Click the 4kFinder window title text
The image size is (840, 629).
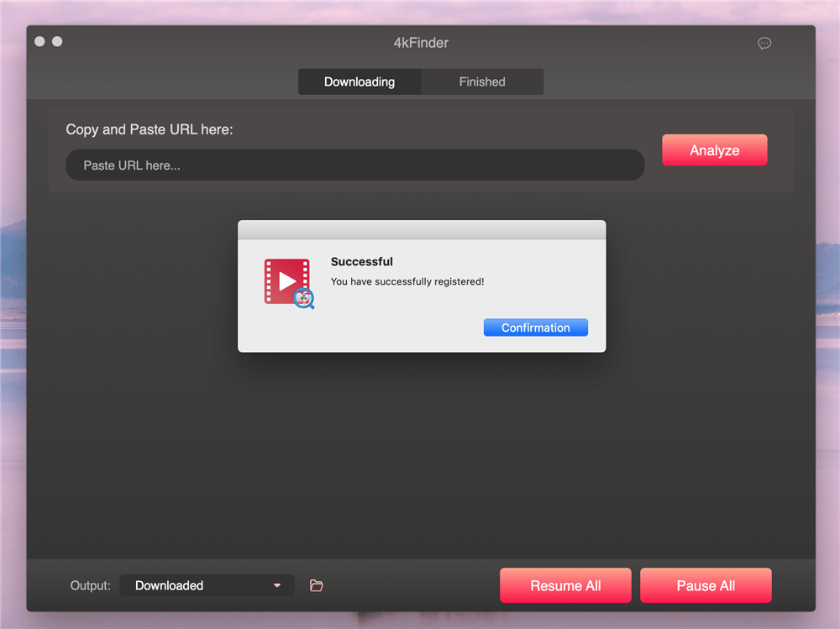click(x=420, y=43)
